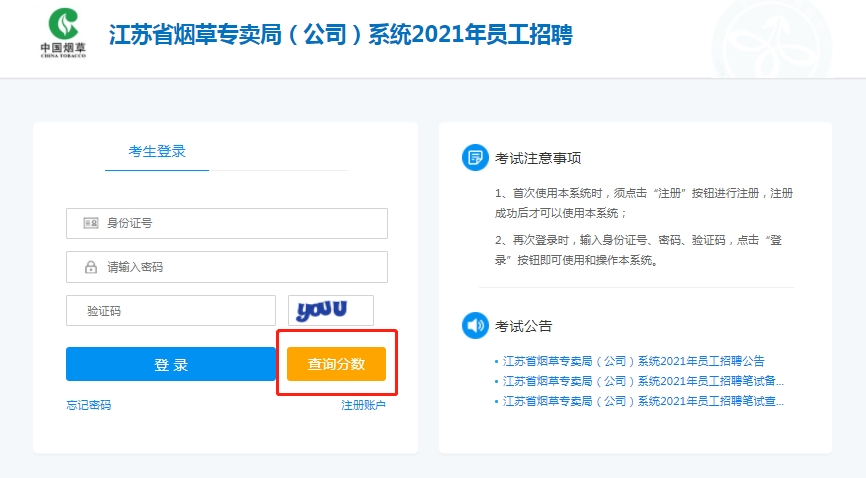
Task: Click notice item 2 about 再次登录时
Action: tap(638, 250)
